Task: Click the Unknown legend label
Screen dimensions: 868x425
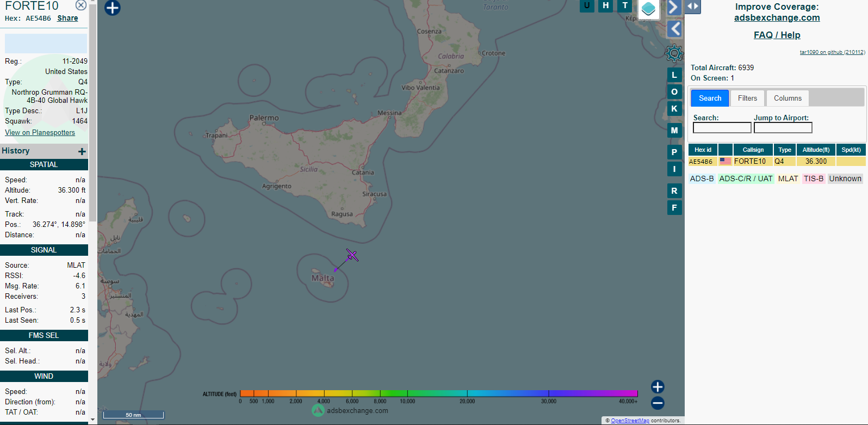Action: [845, 178]
